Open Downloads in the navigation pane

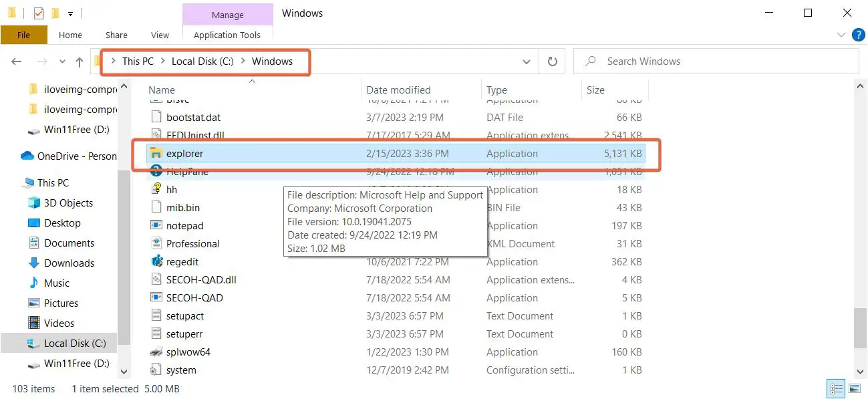pyautogui.click(x=61, y=263)
